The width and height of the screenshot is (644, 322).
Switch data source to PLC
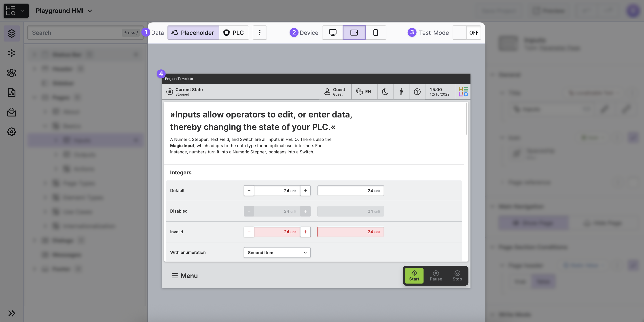click(x=234, y=33)
